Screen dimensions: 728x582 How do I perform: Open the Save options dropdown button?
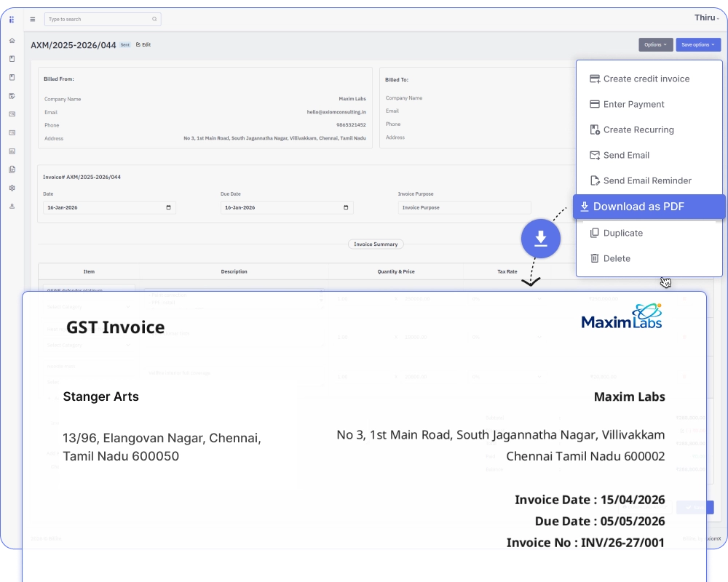coord(698,45)
